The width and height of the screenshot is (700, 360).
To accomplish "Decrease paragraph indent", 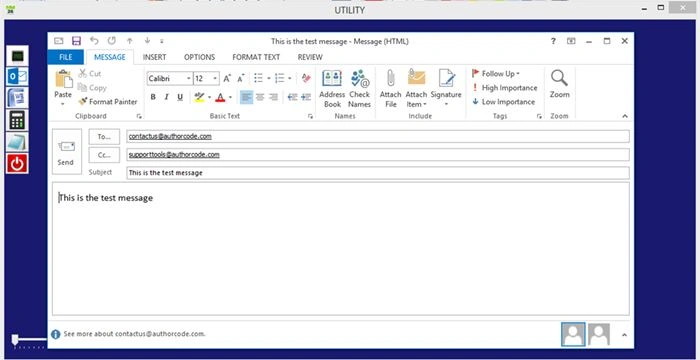I will pos(292,97).
